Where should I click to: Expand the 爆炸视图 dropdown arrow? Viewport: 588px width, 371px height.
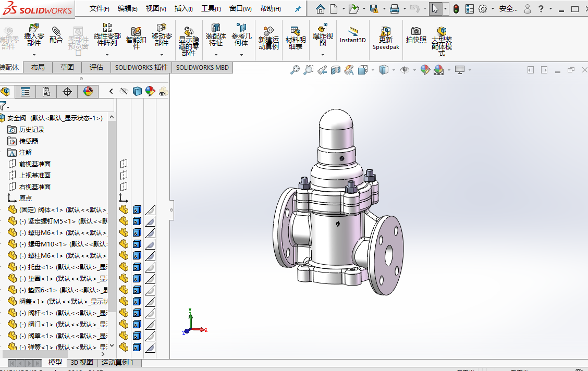(323, 55)
